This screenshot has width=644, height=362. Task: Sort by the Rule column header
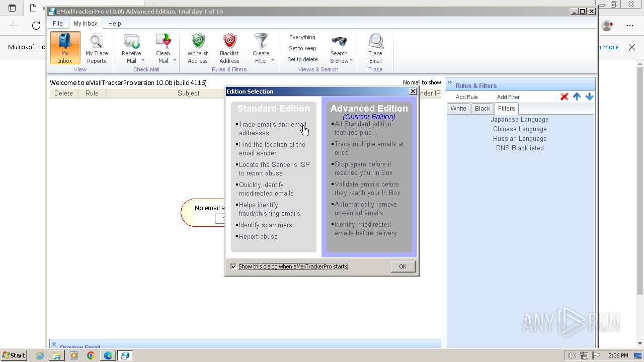click(x=92, y=93)
